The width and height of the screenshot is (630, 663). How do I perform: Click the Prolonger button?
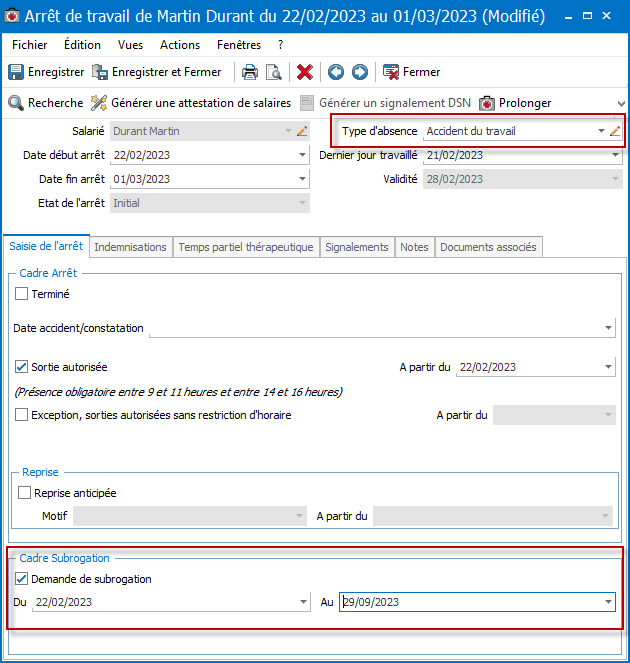pyautogui.click(x=515, y=103)
